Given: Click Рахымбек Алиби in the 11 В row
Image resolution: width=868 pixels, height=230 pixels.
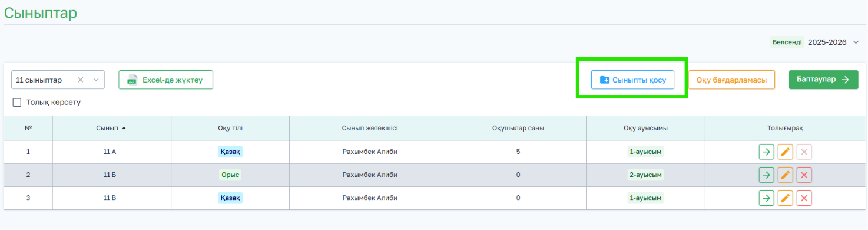Looking at the screenshot, I should point(370,198).
